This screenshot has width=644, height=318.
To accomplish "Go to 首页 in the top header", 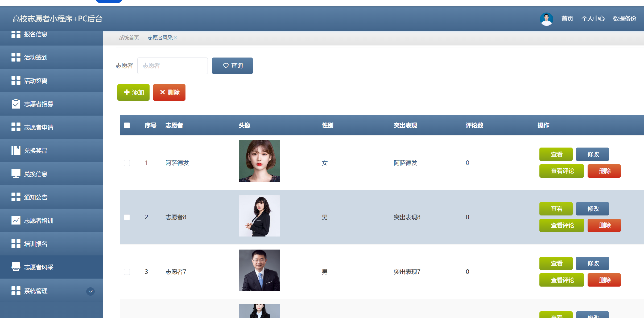I will tap(567, 19).
